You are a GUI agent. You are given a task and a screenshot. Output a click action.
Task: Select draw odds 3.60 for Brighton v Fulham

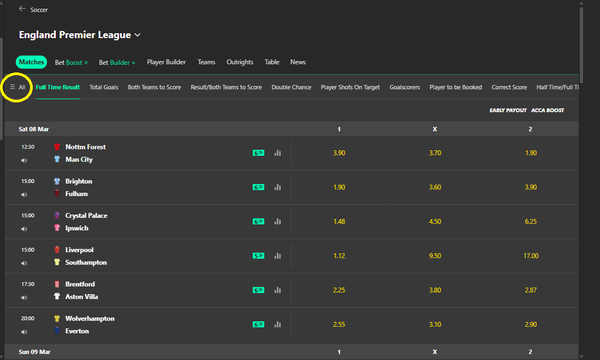[435, 187]
